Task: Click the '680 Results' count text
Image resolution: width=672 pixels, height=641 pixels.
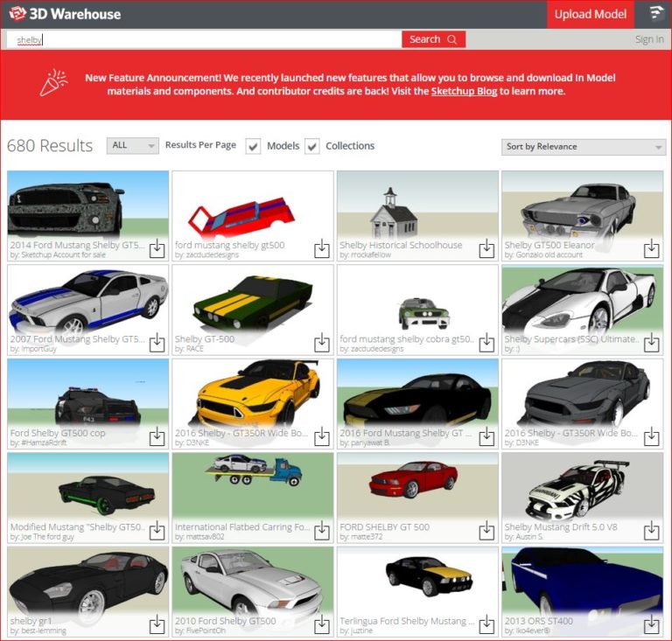Action: [50, 145]
